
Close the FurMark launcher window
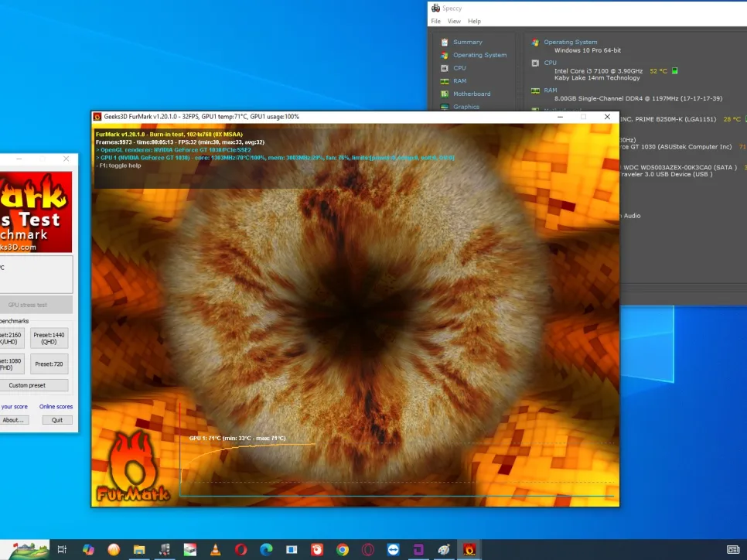66,159
